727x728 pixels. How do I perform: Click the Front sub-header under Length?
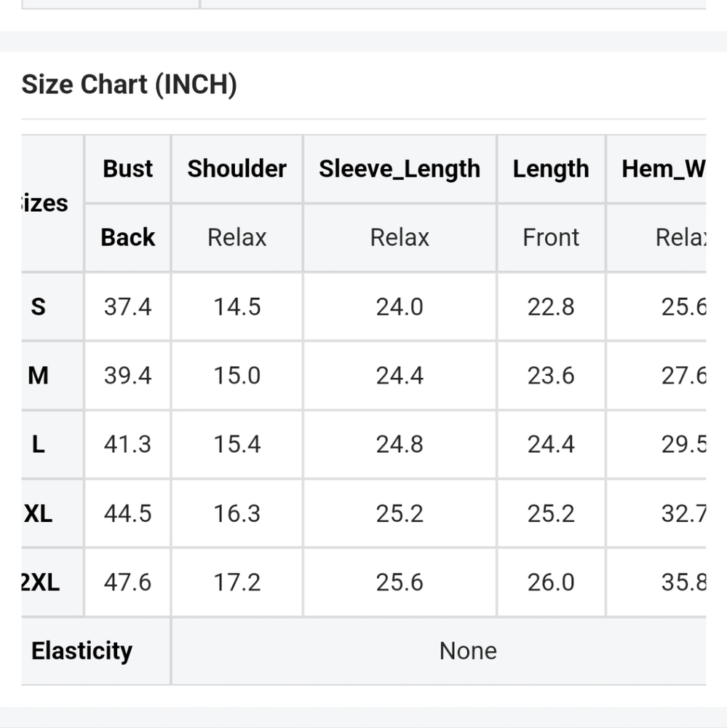[551, 238]
